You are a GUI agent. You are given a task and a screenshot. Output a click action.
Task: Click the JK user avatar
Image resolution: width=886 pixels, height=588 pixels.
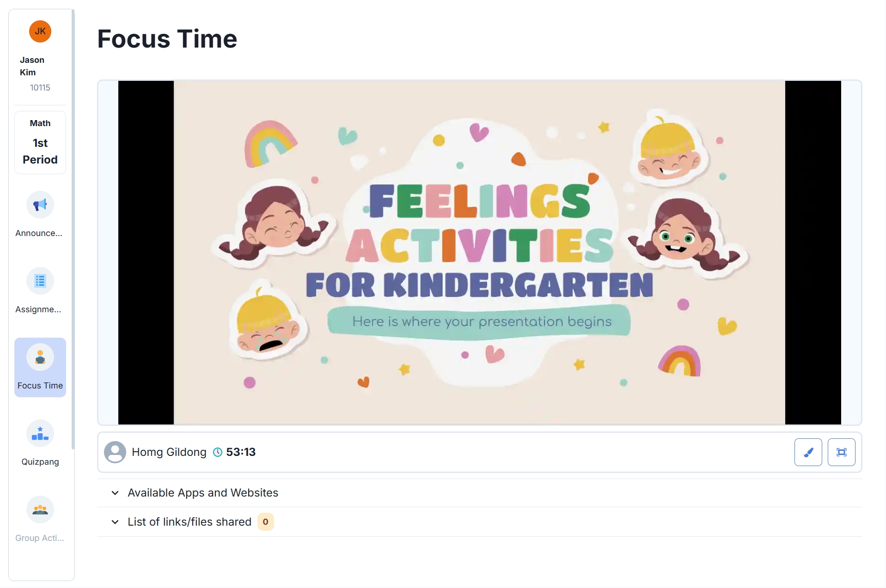pos(40,31)
